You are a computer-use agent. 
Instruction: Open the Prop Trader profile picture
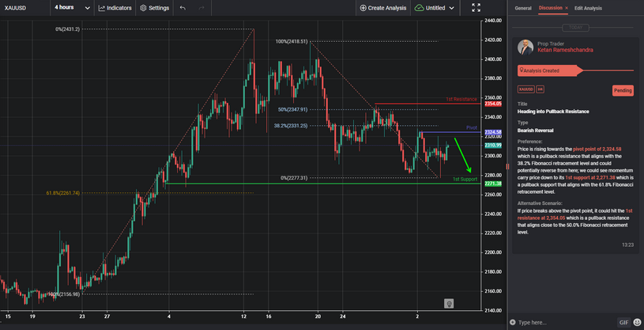pos(525,47)
